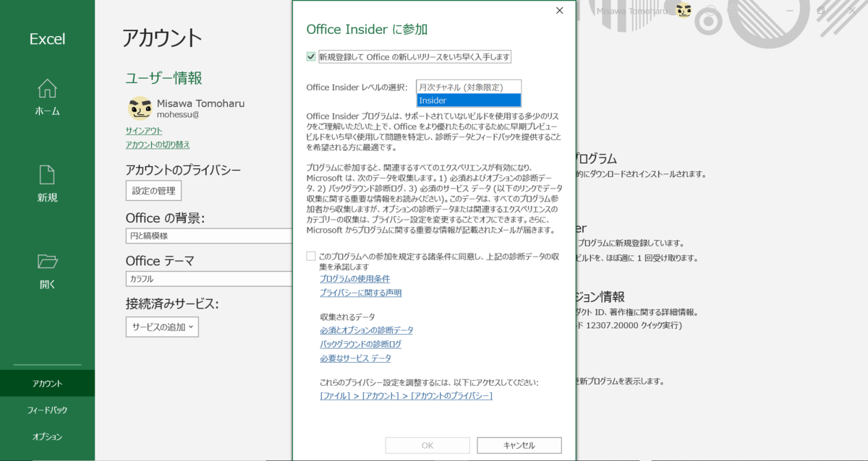Click the Office Insider に参加 dialog heading
Image resolution: width=868 pixels, height=461 pixels.
point(367,30)
